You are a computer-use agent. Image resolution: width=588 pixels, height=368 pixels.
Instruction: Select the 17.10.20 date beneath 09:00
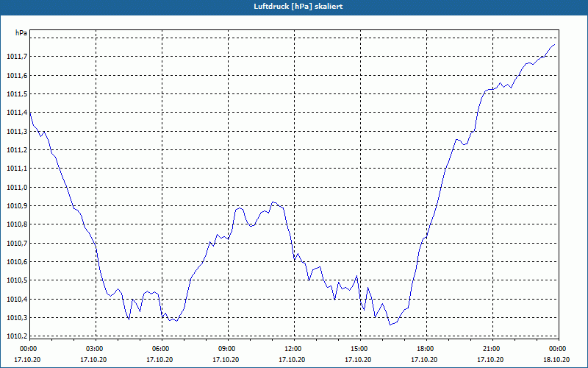pyautogui.click(x=226, y=360)
